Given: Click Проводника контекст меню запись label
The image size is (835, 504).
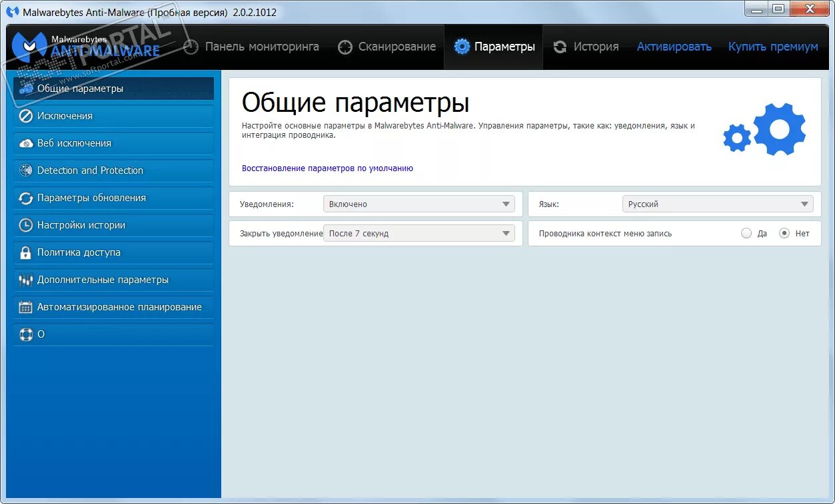Looking at the screenshot, I should [x=605, y=234].
